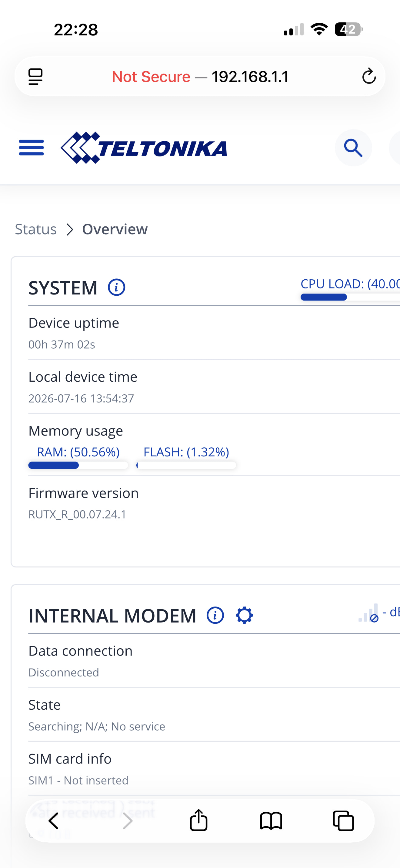Select the Overview breadcrumb item

(115, 229)
